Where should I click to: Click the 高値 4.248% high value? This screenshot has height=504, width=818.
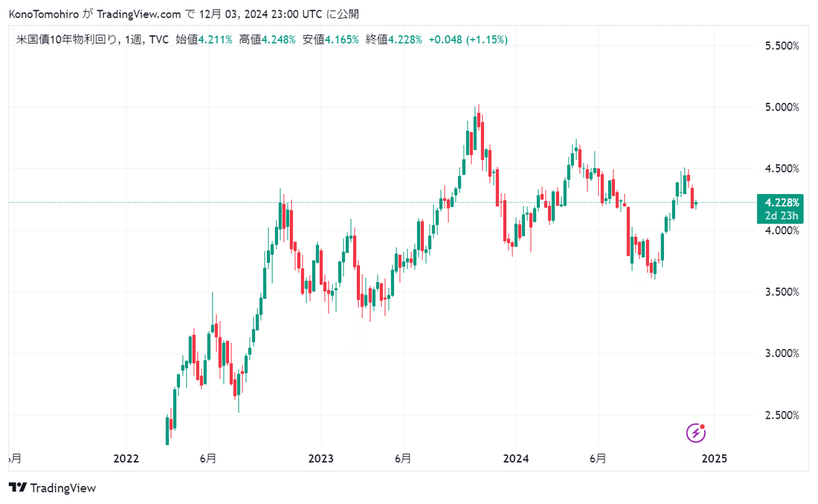click(267, 40)
